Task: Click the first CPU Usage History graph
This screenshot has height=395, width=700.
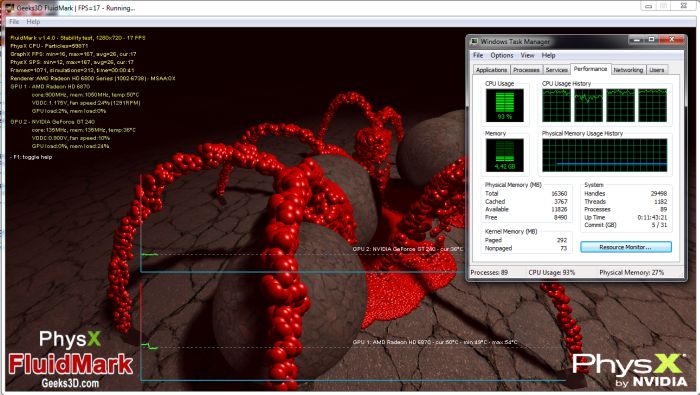Action: click(x=556, y=105)
